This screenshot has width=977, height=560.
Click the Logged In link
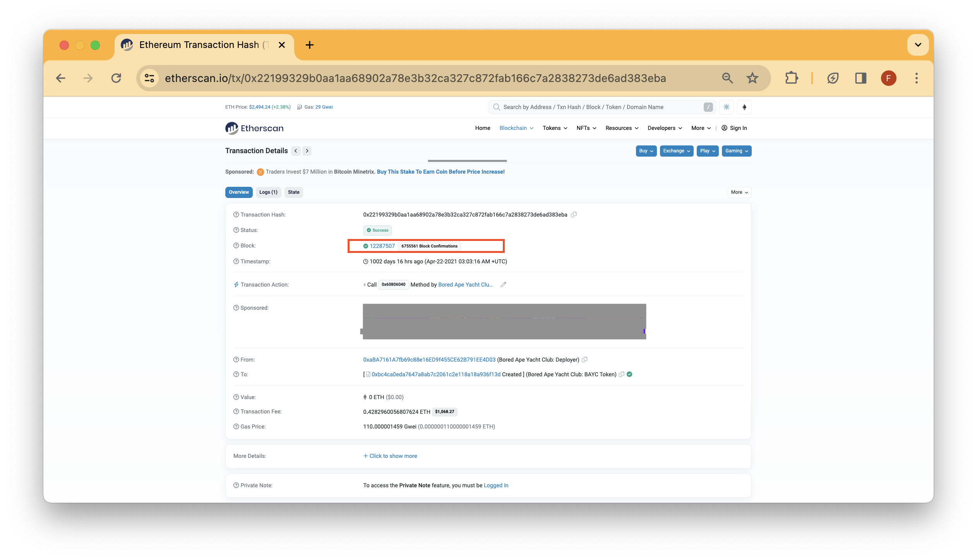[x=496, y=485]
